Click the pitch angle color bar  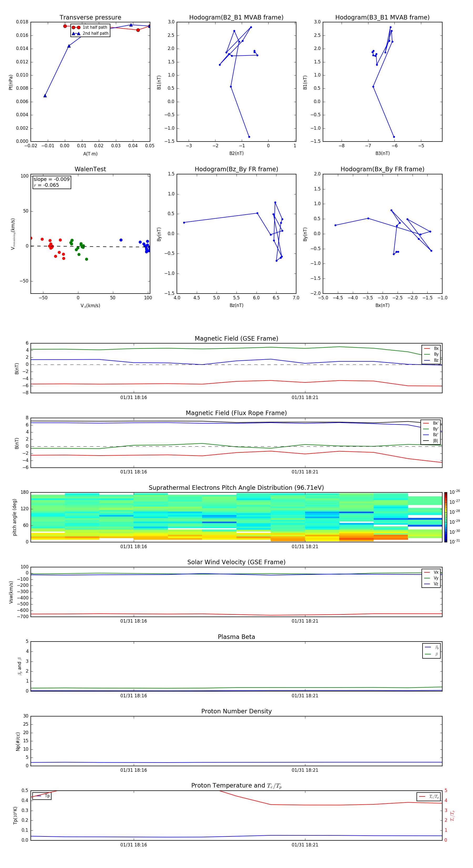pos(445,517)
